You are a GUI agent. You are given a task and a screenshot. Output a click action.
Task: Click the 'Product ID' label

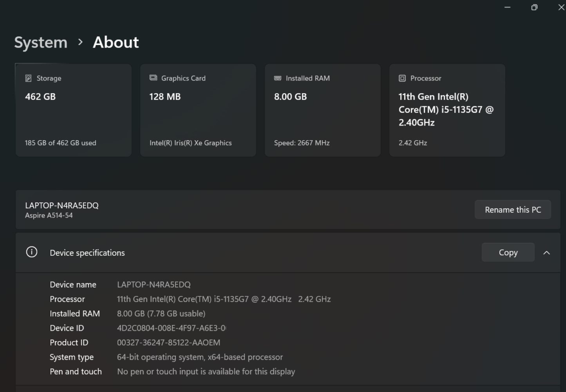pos(69,342)
